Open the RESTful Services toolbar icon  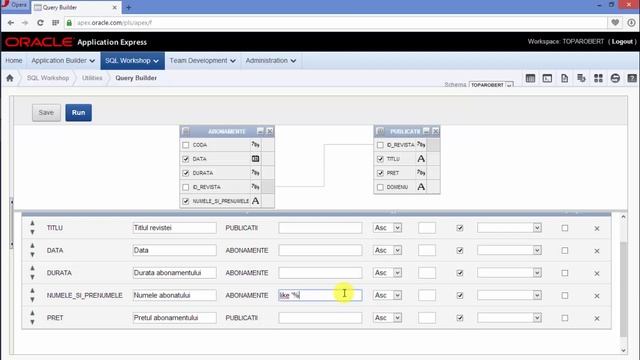tap(615, 78)
